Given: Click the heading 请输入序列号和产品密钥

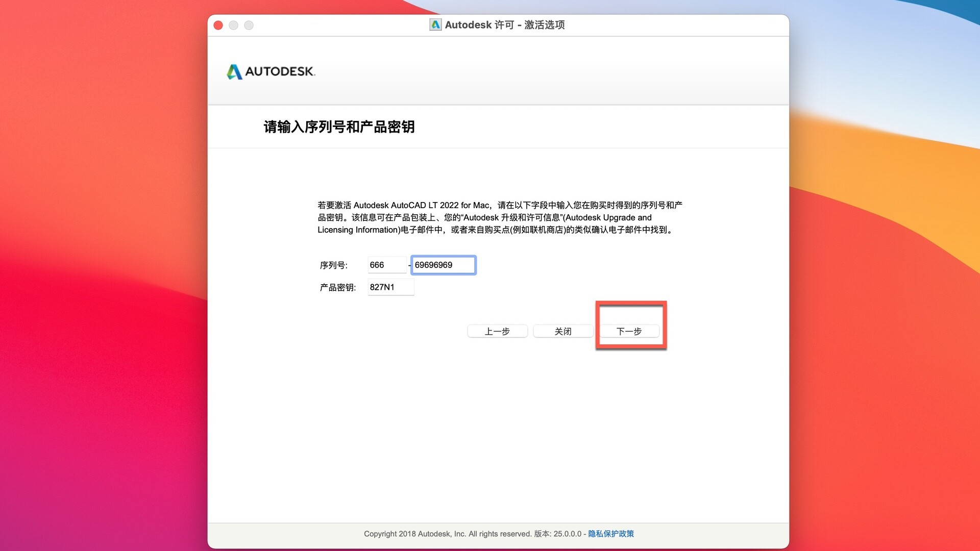Looking at the screenshot, I should (x=339, y=127).
